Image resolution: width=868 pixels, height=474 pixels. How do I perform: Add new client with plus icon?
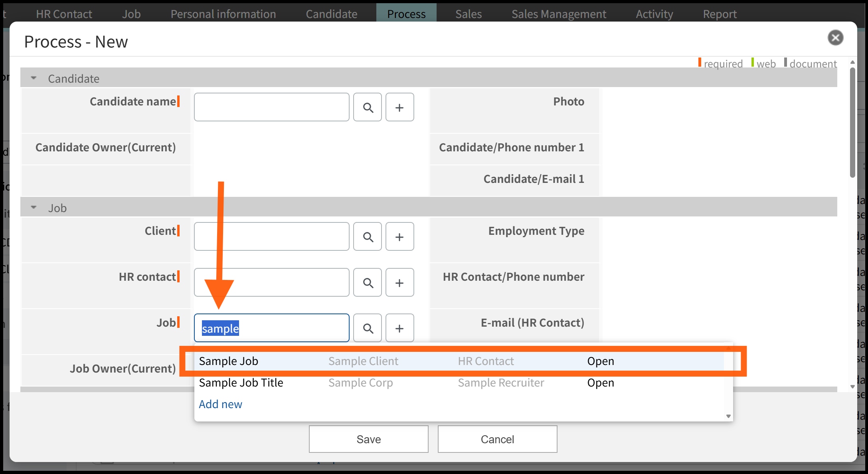pyautogui.click(x=399, y=237)
